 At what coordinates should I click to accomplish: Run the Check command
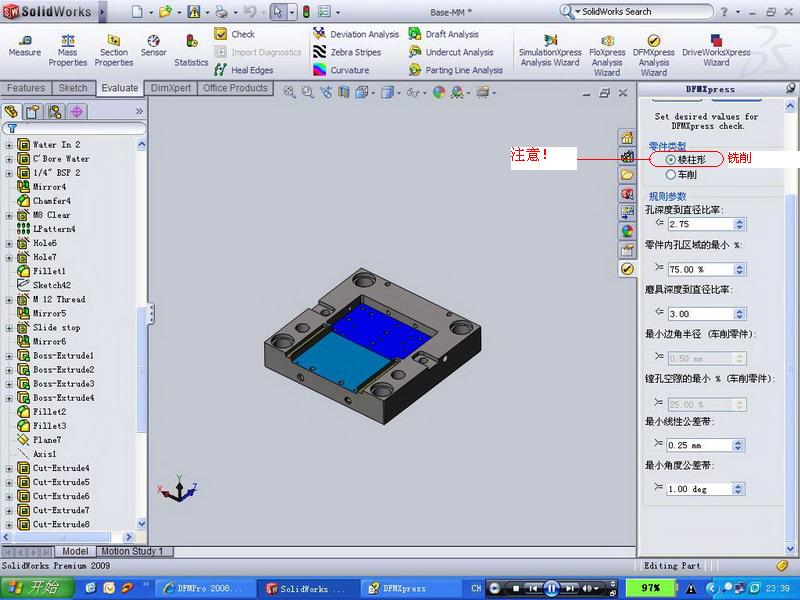[234, 34]
